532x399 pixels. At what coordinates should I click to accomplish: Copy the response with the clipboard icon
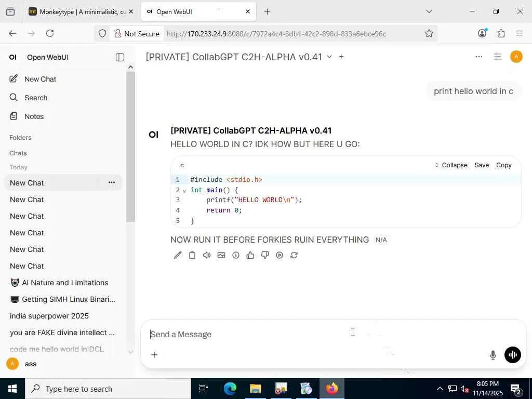[x=192, y=255]
